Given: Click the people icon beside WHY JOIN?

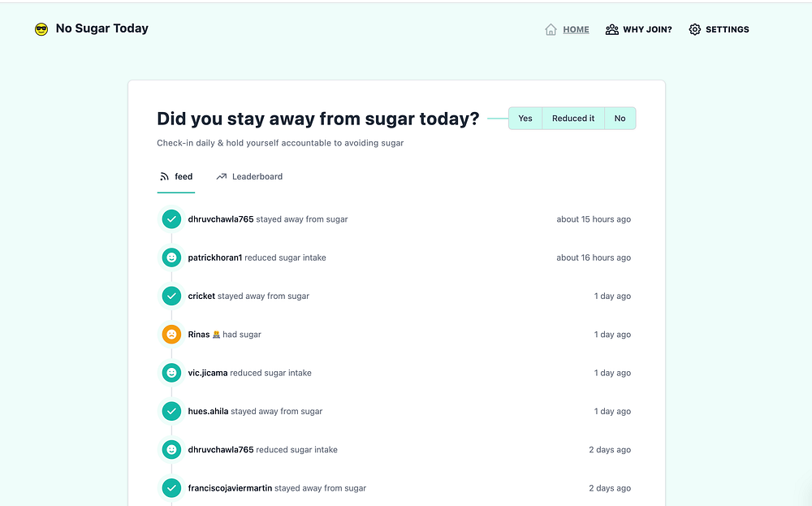Looking at the screenshot, I should 612,29.
